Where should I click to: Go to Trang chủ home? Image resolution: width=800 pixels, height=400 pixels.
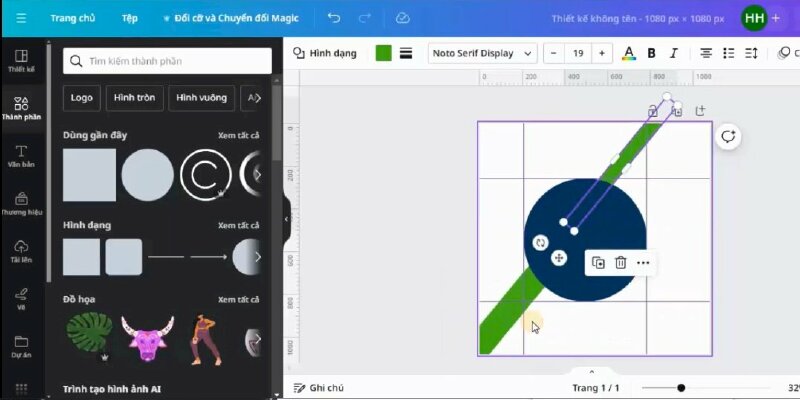pos(72,18)
